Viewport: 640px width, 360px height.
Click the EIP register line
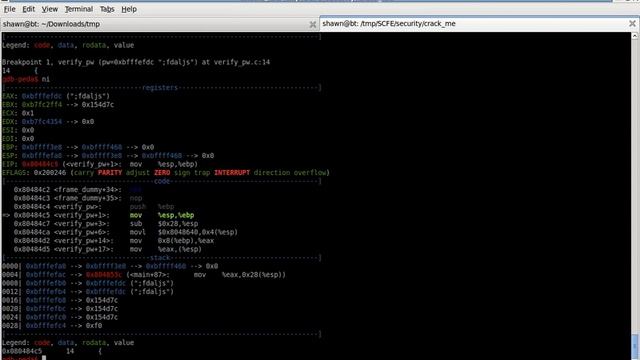coord(100,164)
